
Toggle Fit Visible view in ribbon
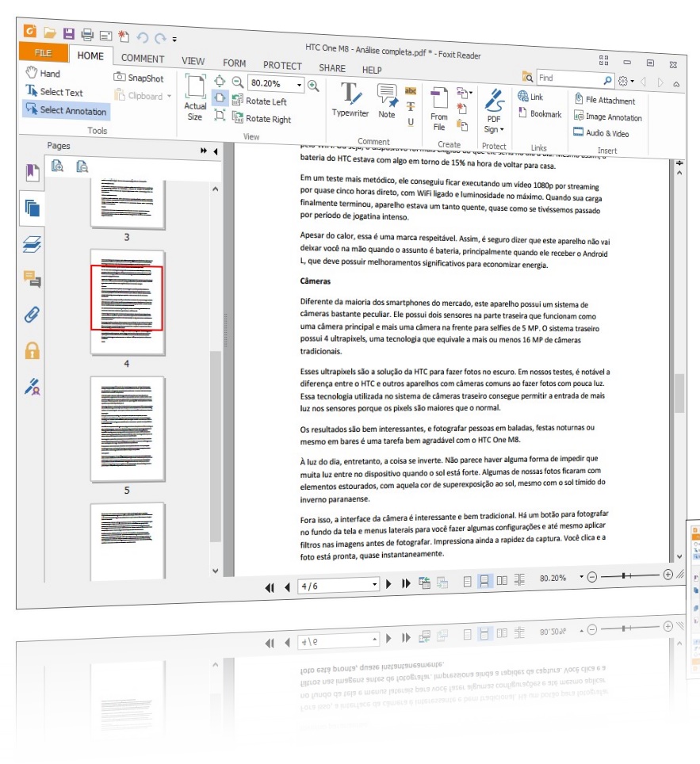pos(220,115)
